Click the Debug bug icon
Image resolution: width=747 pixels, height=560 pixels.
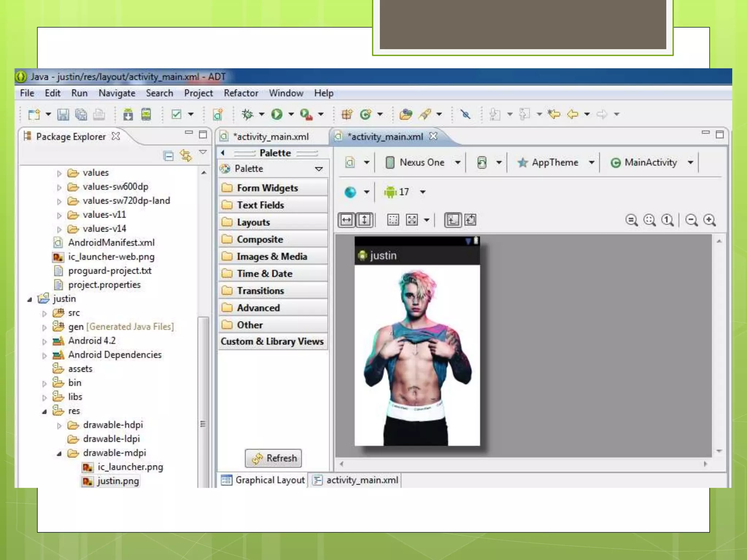tap(247, 114)
